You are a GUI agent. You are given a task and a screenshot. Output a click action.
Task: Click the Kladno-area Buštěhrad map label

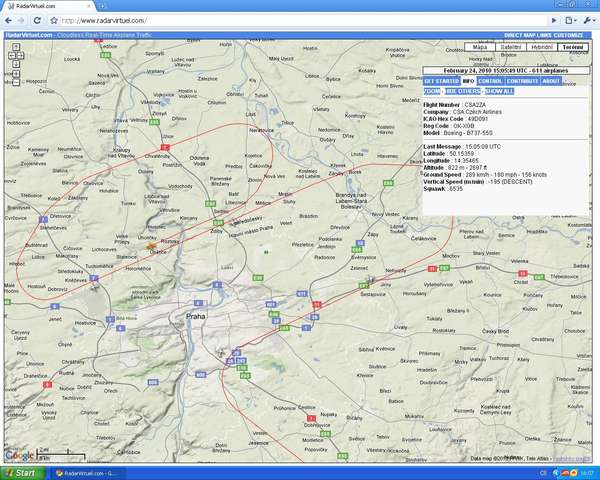pos(36,245)
